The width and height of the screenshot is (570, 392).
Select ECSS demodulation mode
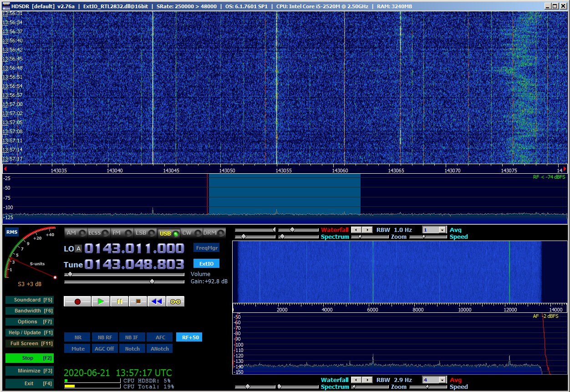(99, 233)
